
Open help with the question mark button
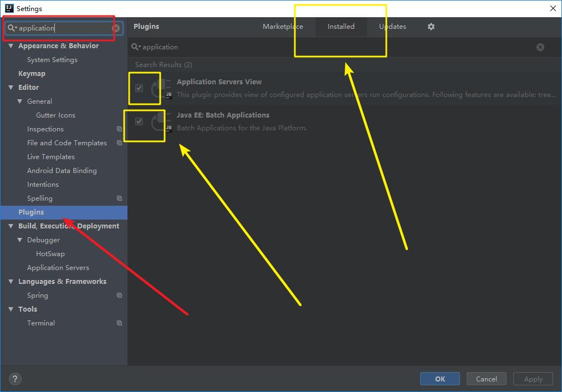click(x=15, y=379)
